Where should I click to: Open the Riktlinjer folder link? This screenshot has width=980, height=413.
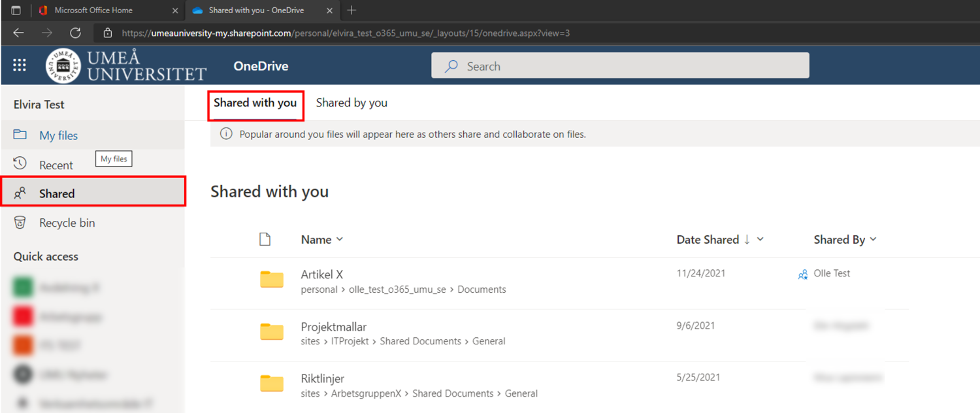(323, 378)
